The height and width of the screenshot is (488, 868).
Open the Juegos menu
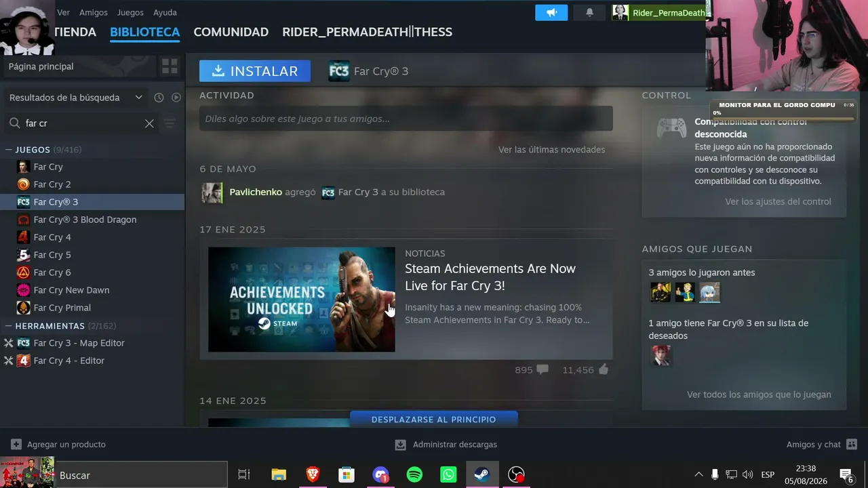click(130, 12)
